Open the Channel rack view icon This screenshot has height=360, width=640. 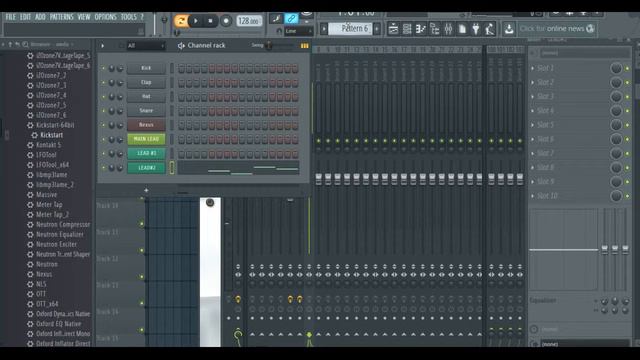click(x=407, y=29)
